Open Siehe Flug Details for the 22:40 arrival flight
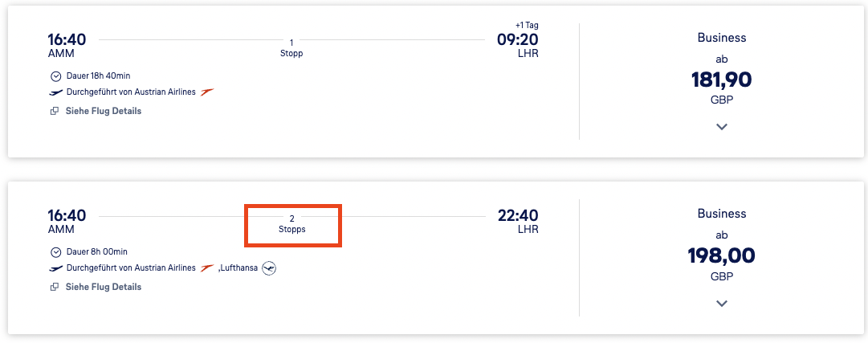The image size is (868, 343). click(103, 287)
